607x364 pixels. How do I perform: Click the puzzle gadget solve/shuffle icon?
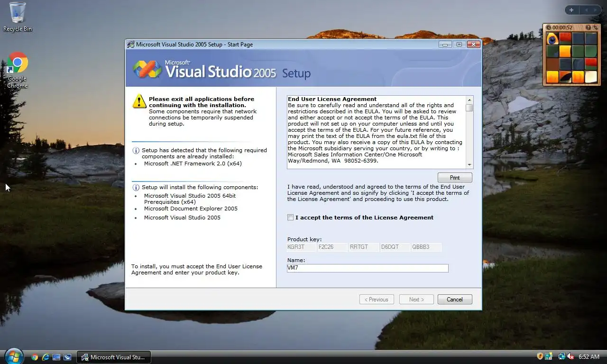tap(596, 27)
